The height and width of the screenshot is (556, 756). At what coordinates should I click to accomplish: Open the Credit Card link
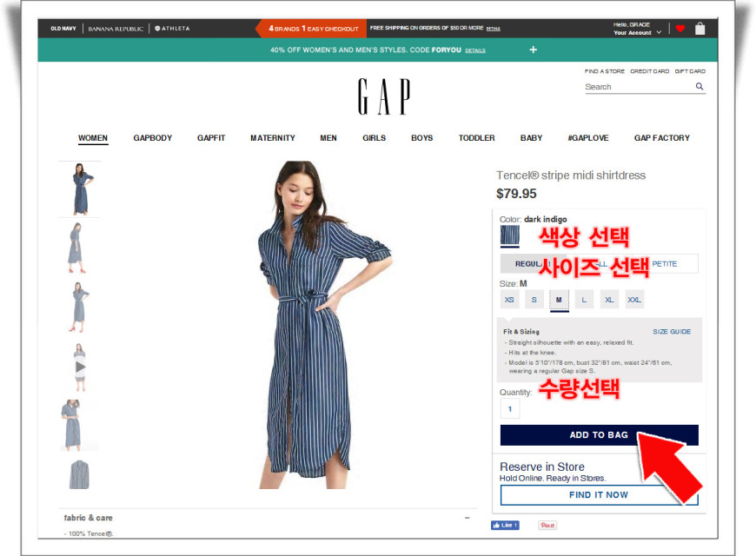tap(649, 71)
